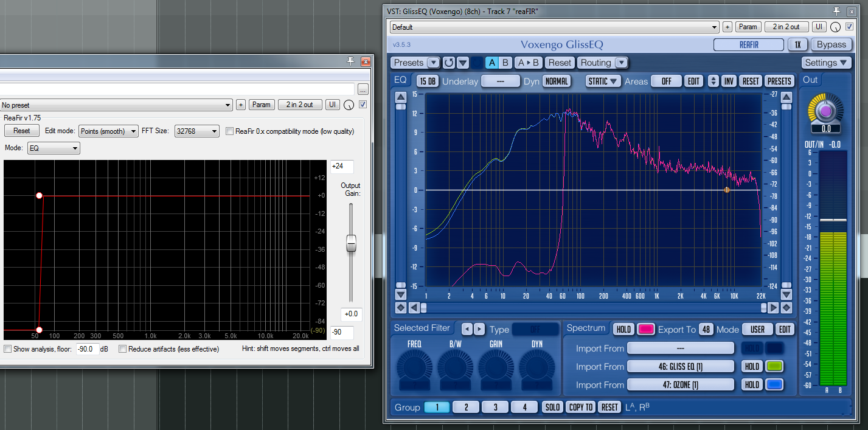Enable ReaFir 0.x compatibility mode checkbox

[x=229, y=131]
